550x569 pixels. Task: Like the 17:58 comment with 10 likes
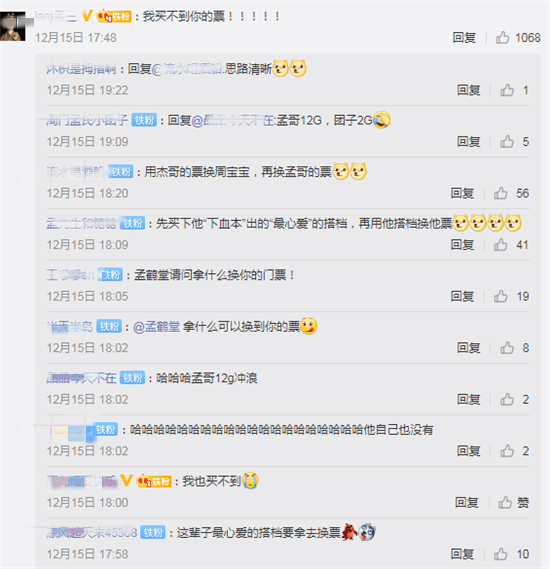pos(500,554)
